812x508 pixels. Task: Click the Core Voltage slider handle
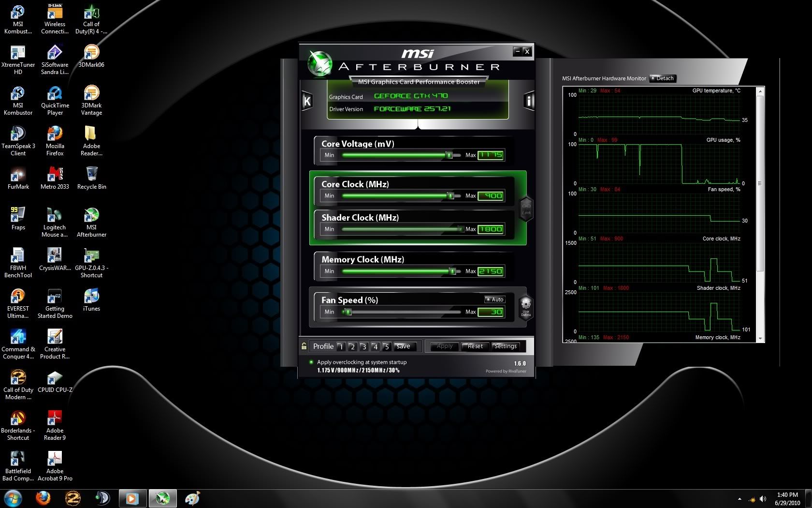click(x=449, y=155)
